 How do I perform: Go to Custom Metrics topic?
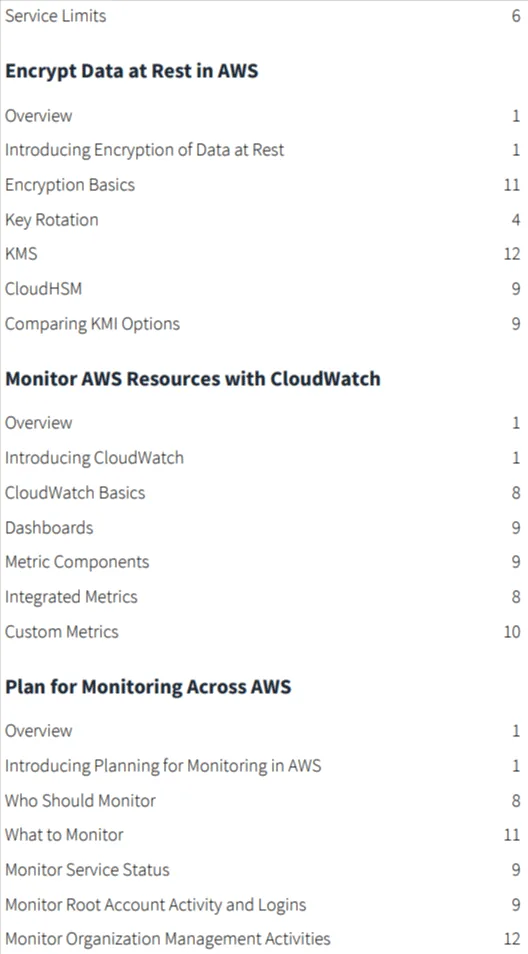coord(61,632)
